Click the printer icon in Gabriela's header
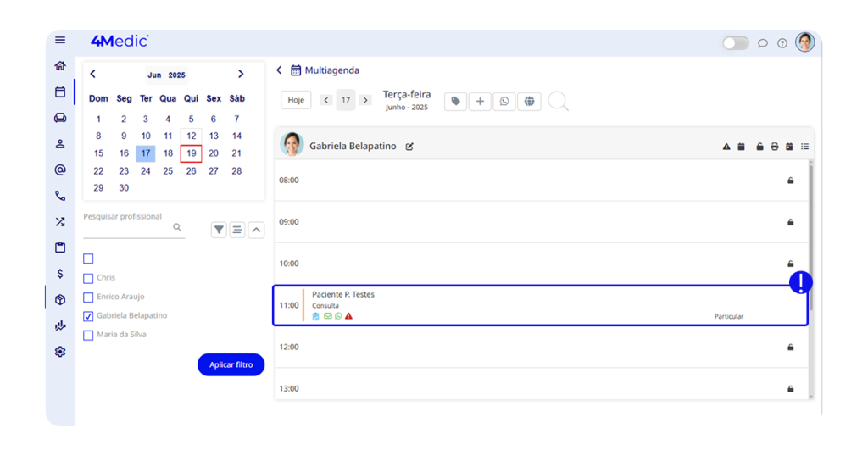 [x=774, y=147]
